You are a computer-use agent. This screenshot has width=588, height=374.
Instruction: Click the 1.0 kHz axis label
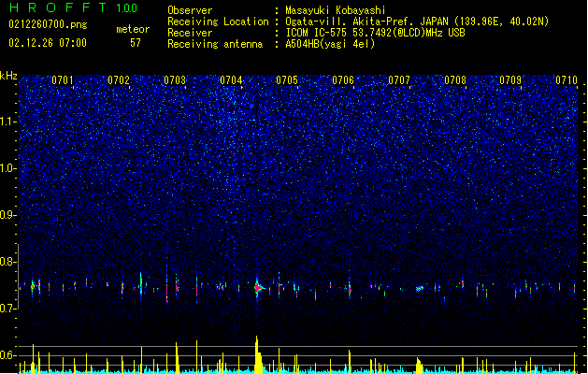[7, 168]
